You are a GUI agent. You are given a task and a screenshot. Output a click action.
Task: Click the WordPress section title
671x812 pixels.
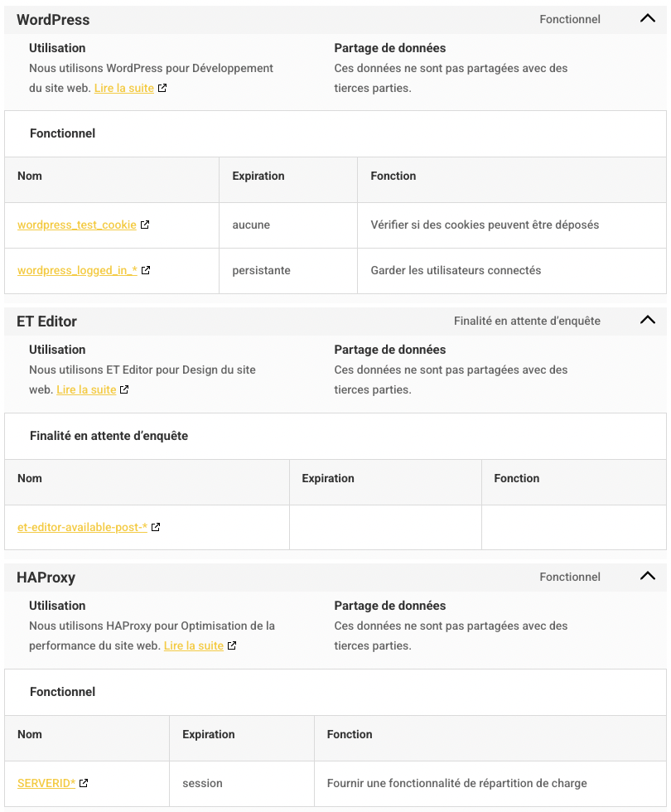pos(53,20)
